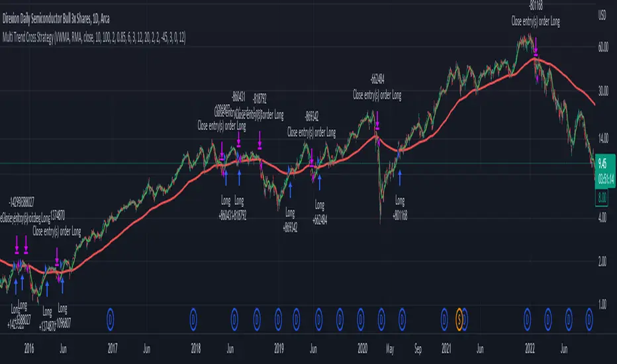This screenshot has height=364, width=617.
Task: Click the dividend marker at start of 2019
Action: [278, 320]
